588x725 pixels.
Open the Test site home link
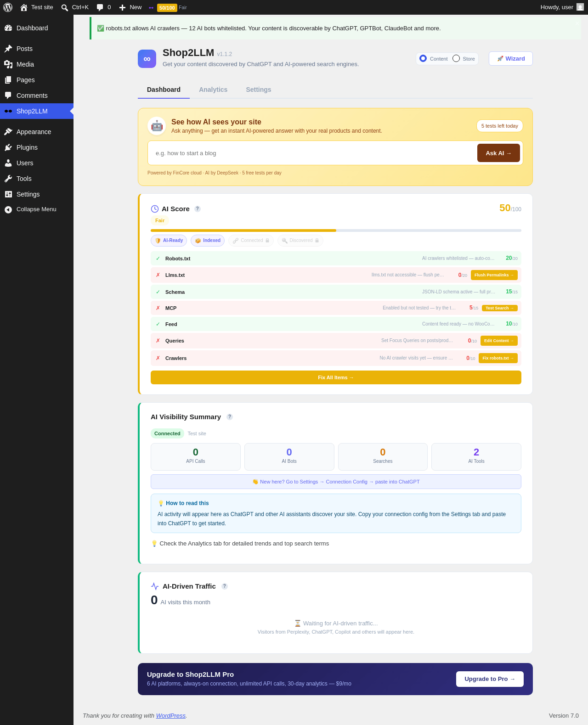point(37,7)
